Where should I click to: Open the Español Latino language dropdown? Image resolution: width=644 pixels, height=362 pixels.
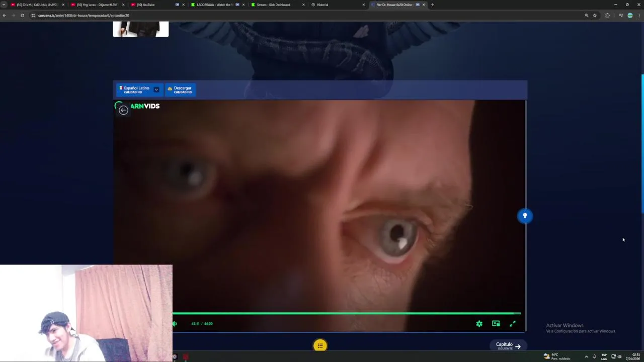click(x=139, y=89)
